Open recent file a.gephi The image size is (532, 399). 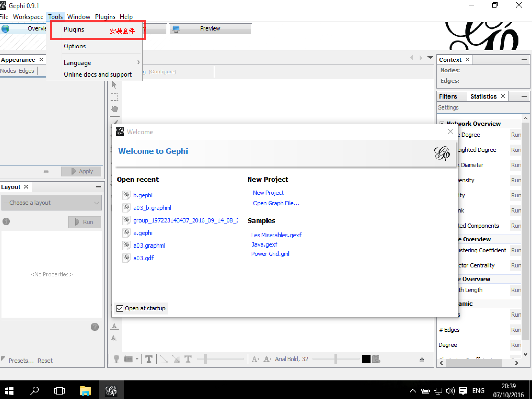click(143, 233)
